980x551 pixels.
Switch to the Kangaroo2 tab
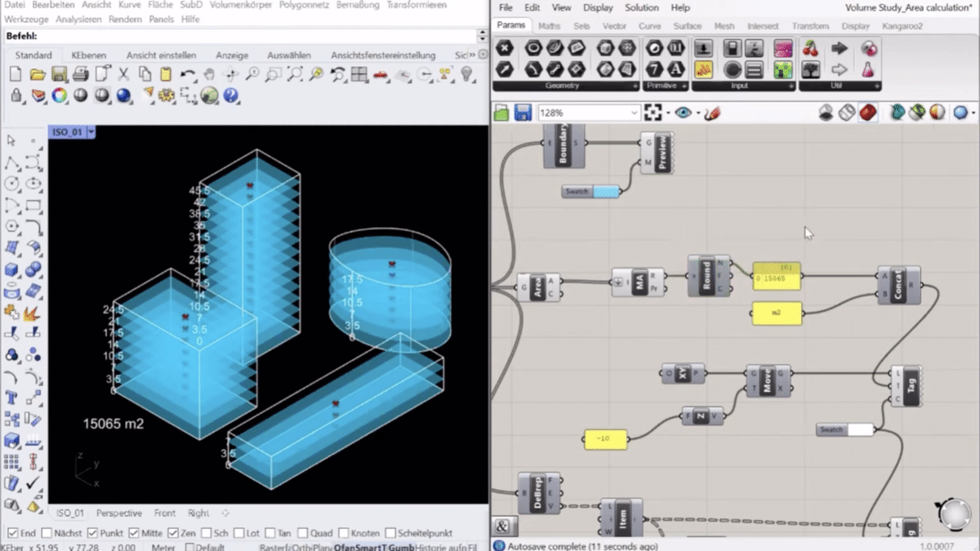902,26
